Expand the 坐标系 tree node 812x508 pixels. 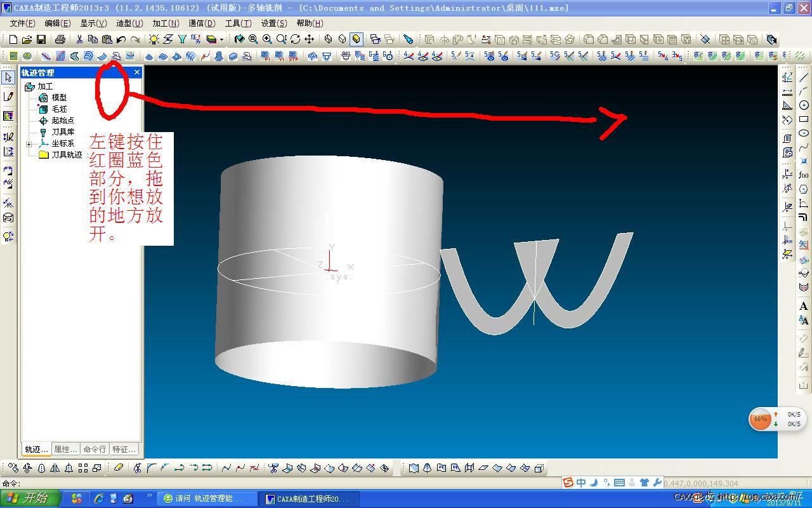[x=29, y=144]
